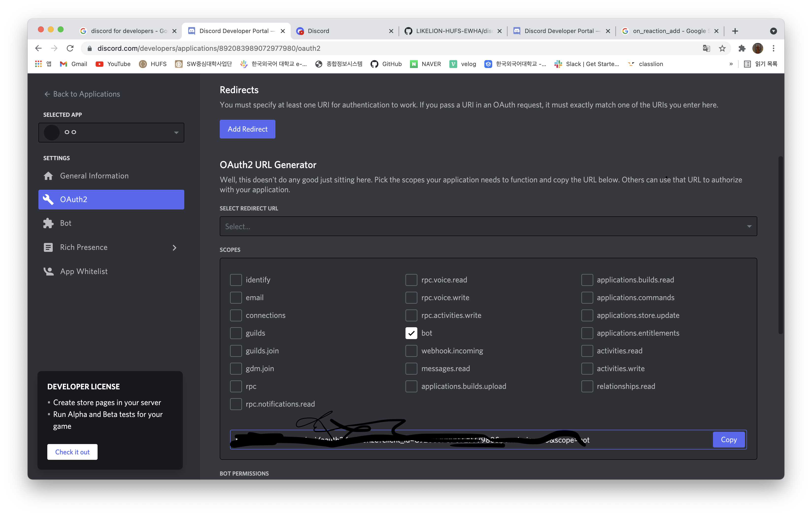This screenshot has height=516, width=812.
Task: Click the browser extensions puzzle icon
Action: tap(742, 48)
